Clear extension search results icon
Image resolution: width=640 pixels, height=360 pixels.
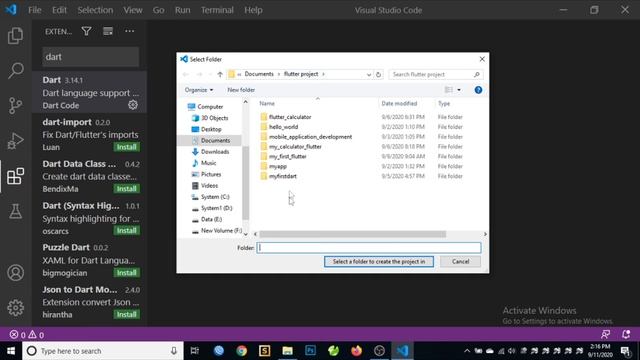point(108,31)
